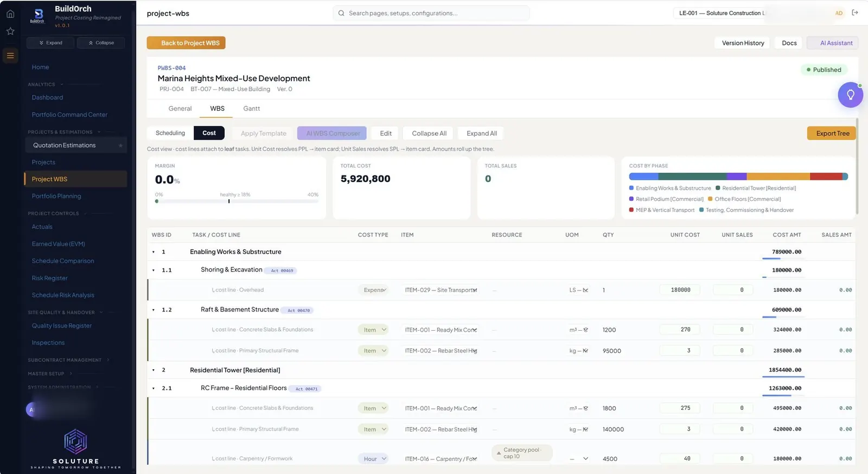
Task: Click the home icon in the left rail
Action: [10, 14]
